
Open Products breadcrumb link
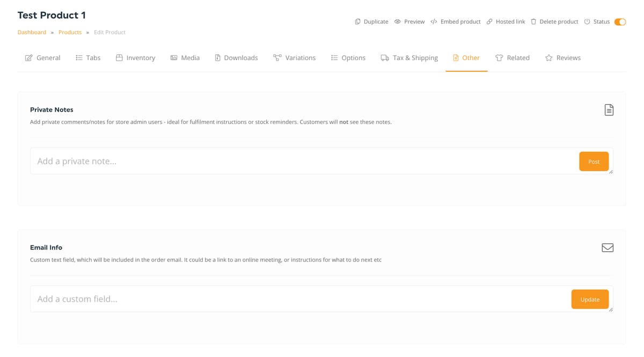tap(70, 32)
